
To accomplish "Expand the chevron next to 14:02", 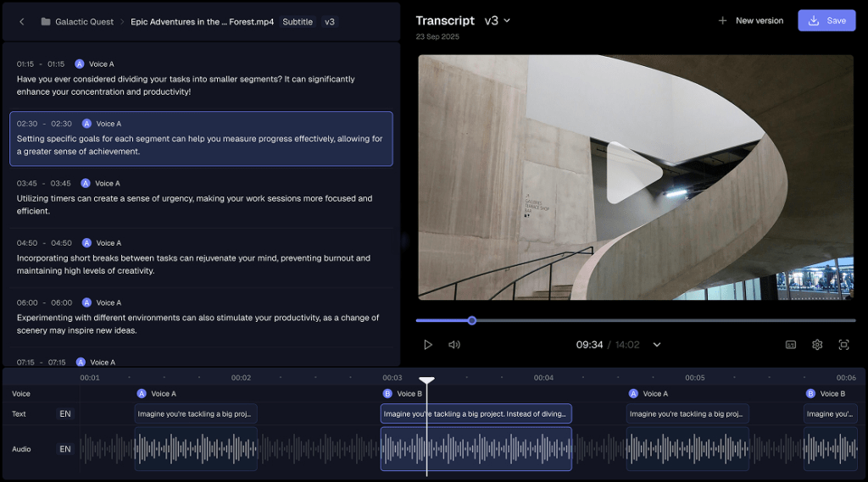I will click(x=656, y=345).
